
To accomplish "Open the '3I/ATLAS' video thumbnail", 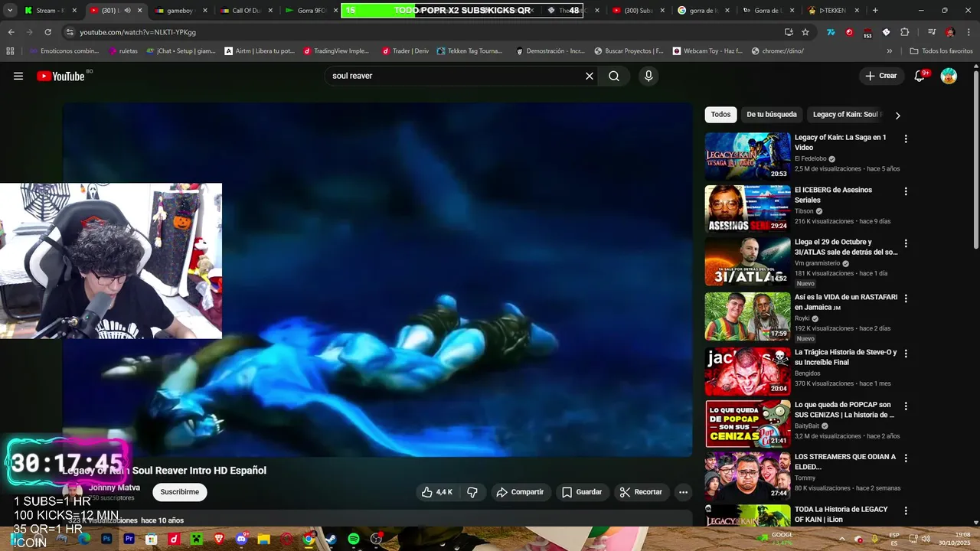I will [747, 261].
